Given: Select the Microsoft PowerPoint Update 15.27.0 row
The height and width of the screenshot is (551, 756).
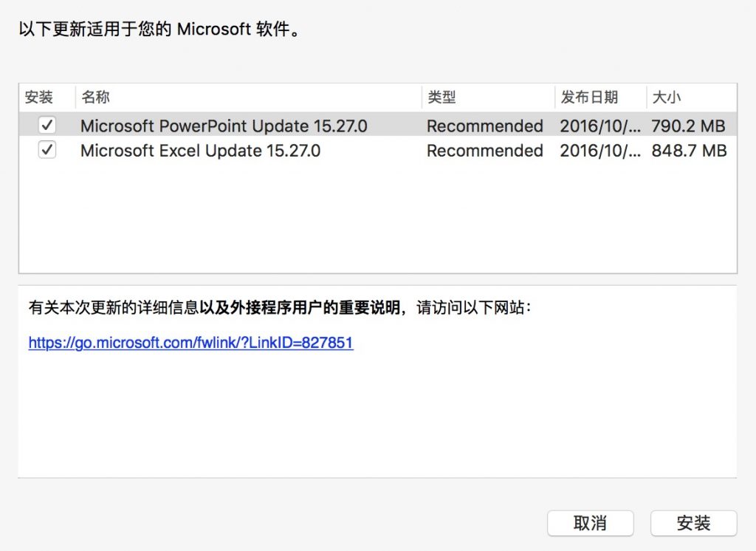Looking at the screenshot, I should tap(378, 126).
